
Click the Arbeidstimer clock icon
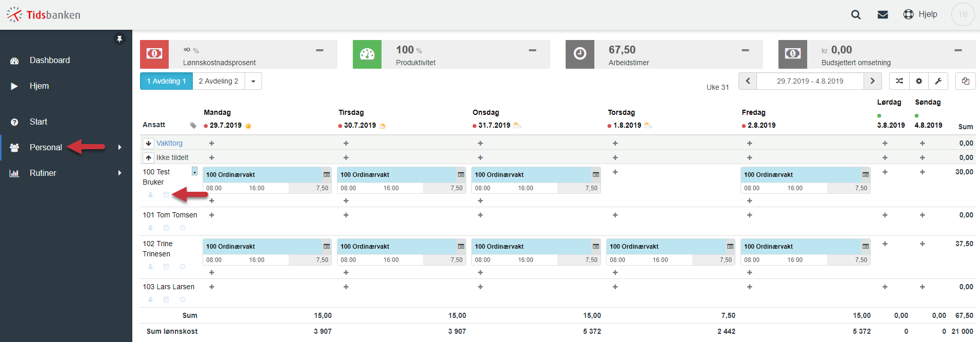(580, 54)
